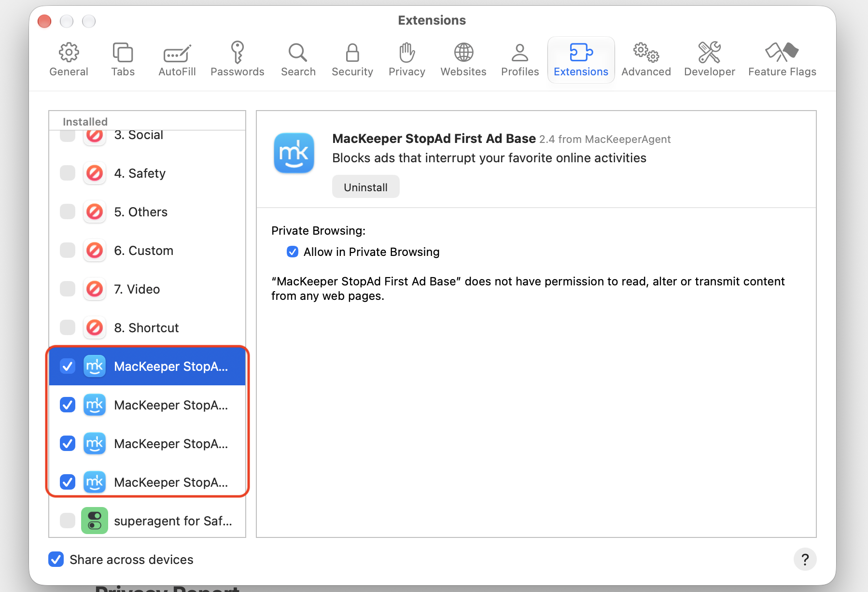Image resolution: width=868 pixels, height=592 pixels.
Task: Toggle Allow in Private Browsing
Action: (x=293, y=252)
